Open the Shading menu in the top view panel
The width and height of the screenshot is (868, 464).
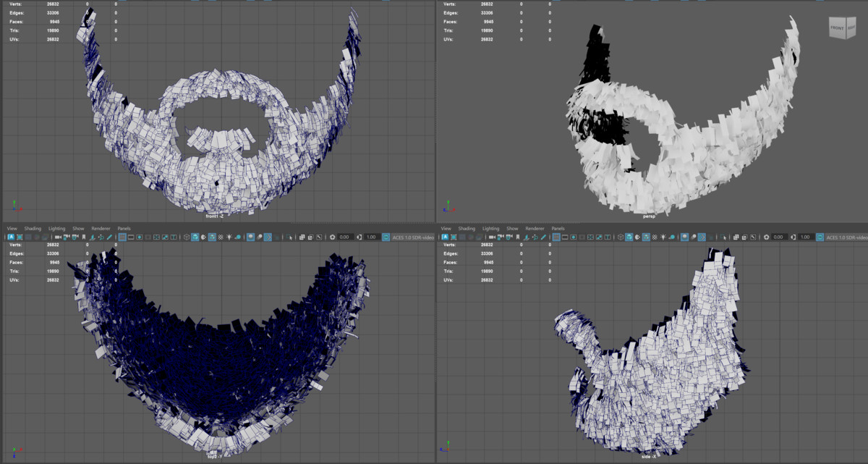(x=33, y=228)
